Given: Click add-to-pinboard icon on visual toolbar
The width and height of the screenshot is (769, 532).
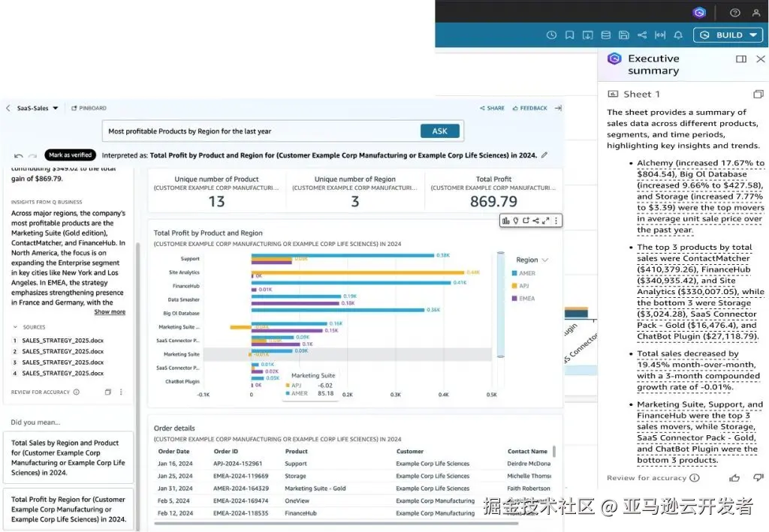Looking at the screenshot, I should point(526,221).
